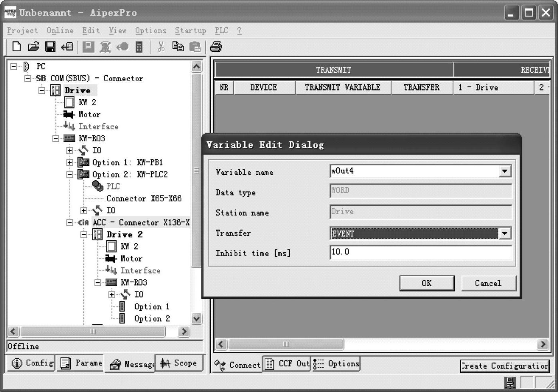Viewport: 558px width, 392px height.
Task: Switch to the CCF Out tab
Action: [x=287, y=364]
